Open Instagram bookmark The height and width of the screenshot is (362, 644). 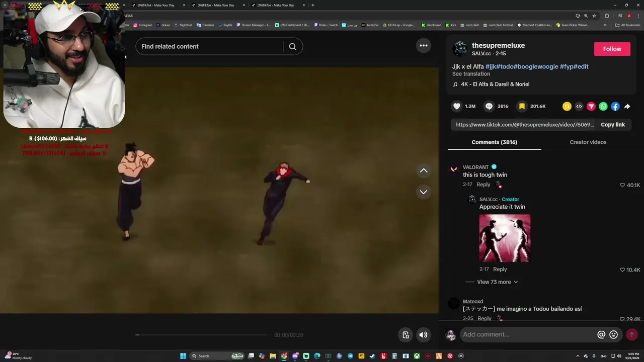coord(143,25)
